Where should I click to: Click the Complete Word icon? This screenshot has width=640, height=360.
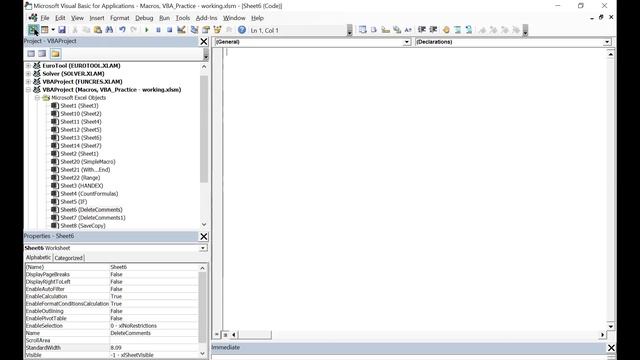point(408,30)
